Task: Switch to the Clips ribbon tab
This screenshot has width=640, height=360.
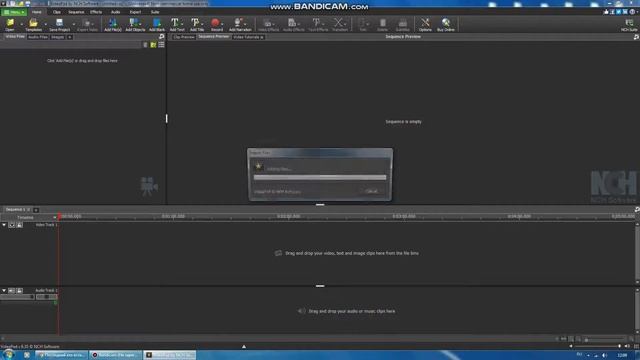Action: [x=57, y=12]
